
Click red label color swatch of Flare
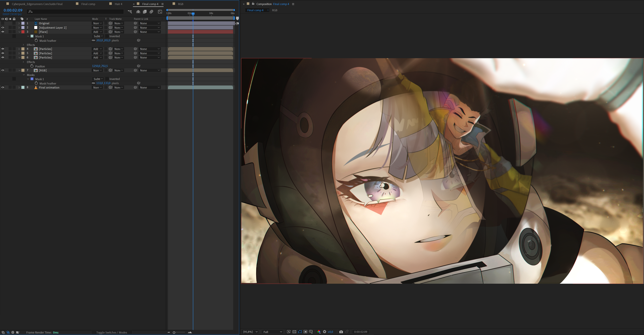click(x=23, y=32)
